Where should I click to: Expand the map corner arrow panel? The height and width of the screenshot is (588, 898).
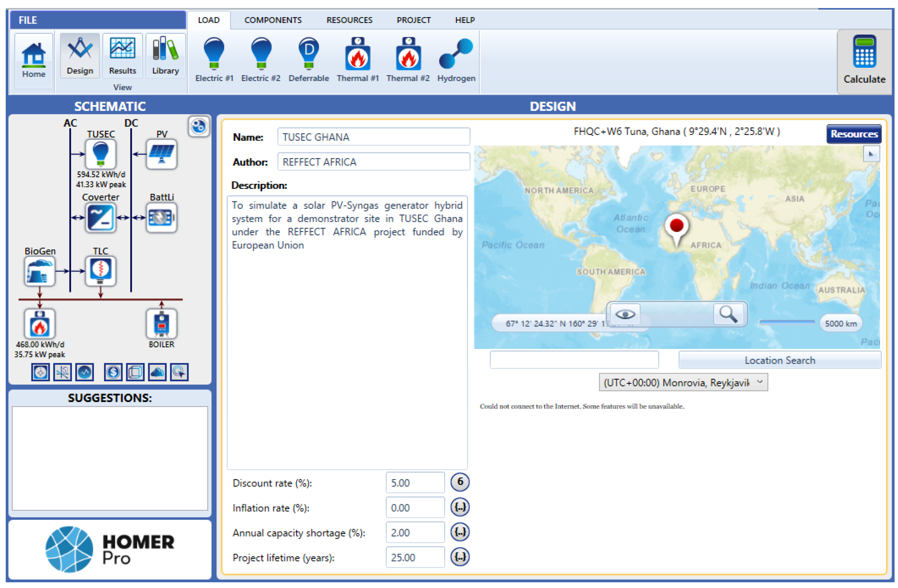871,154
